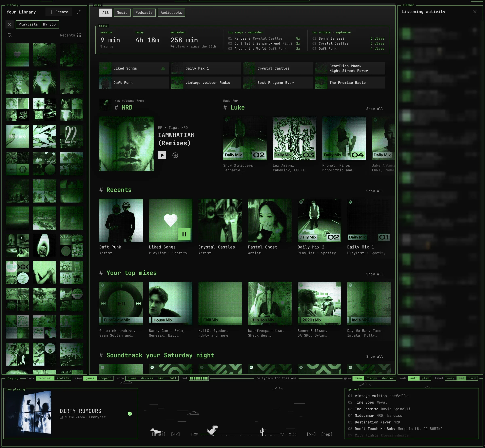Set difficulty level to hard
The image size is (485, 448).
click(x=472, y=378)
